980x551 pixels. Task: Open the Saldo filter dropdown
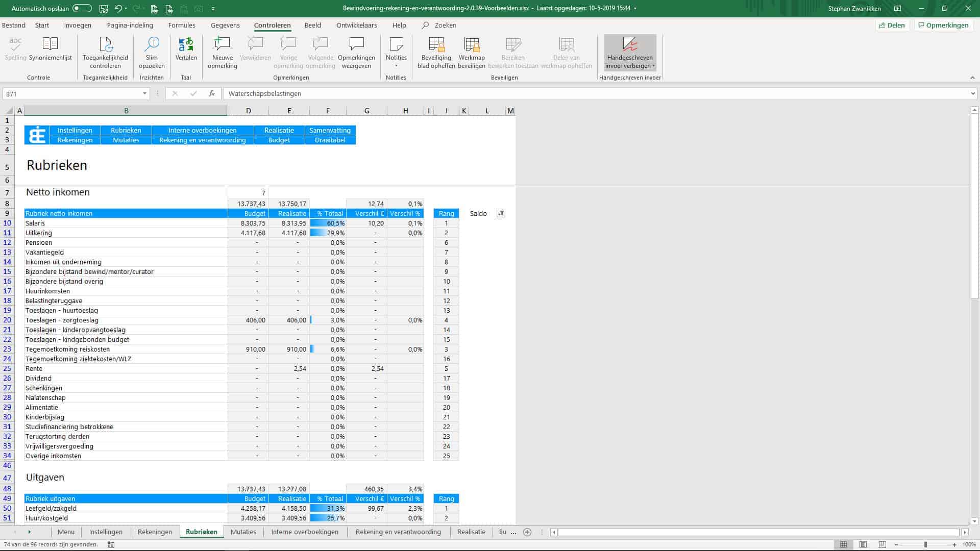coord(501,213)
